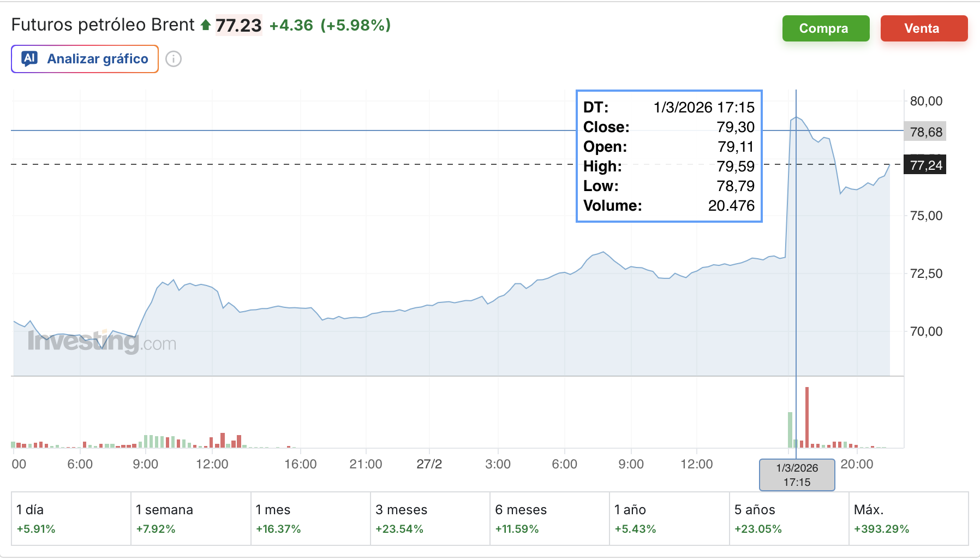Click the green up arrow beside Brent price
Image resolution: width=980 pixels, height=559 pixels.
pyautogui.click(x=206, y=25)
